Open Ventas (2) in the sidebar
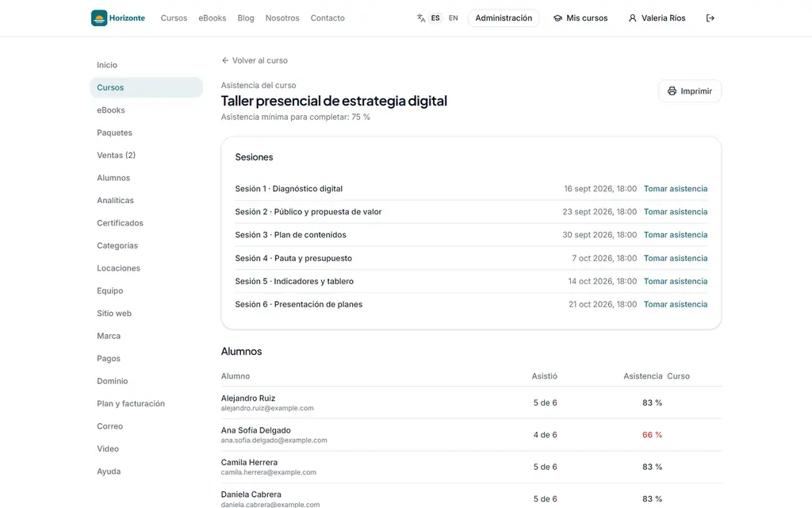This screenshot has width=812, height=508. pos(146,155)
